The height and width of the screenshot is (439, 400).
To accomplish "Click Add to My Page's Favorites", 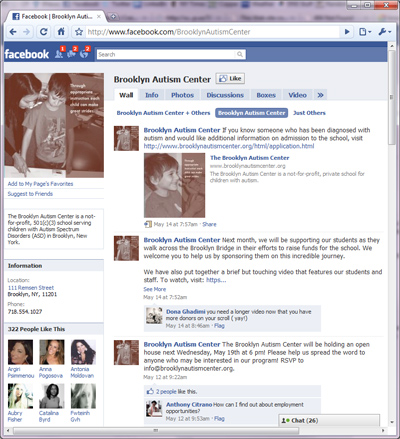I will point(40,184).
